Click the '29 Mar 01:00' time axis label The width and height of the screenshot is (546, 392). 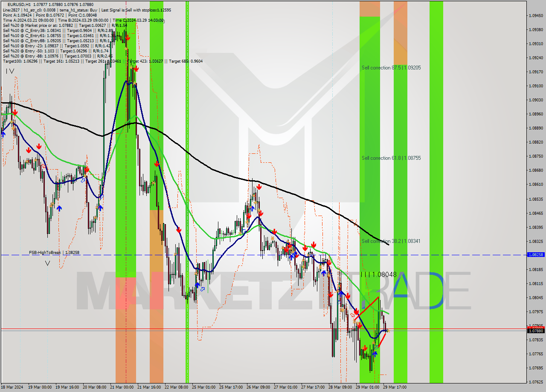pyautogui.click(x=367, y=387)
